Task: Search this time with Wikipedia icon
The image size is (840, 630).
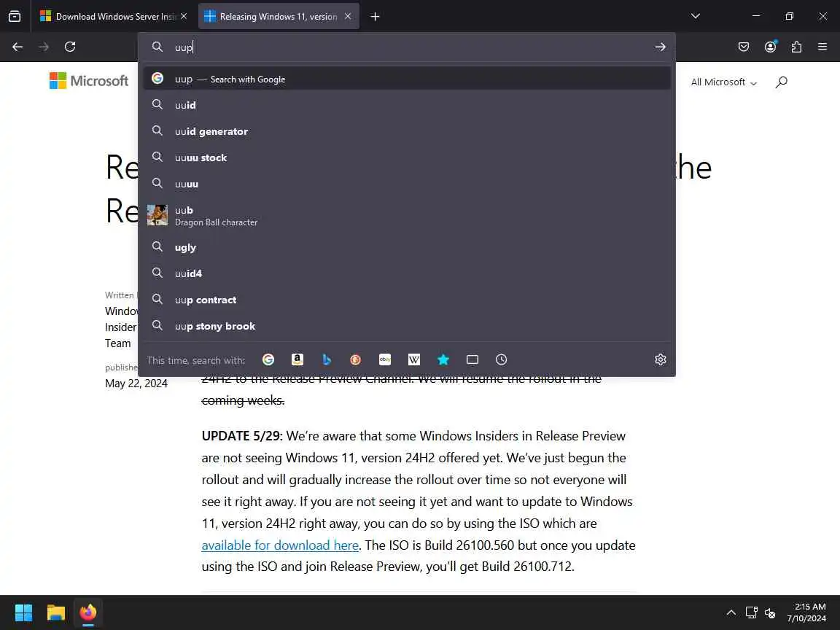Action: [x=414, y=359]
